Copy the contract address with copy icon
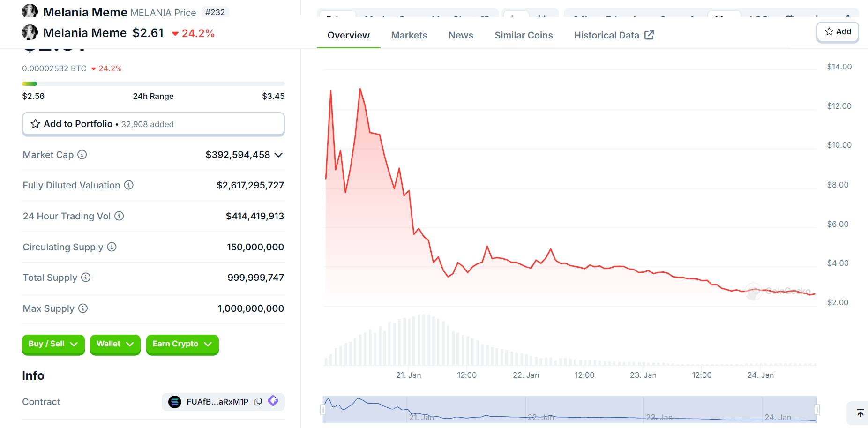This screenshot has width=868, height=428. tap(258, 402)
